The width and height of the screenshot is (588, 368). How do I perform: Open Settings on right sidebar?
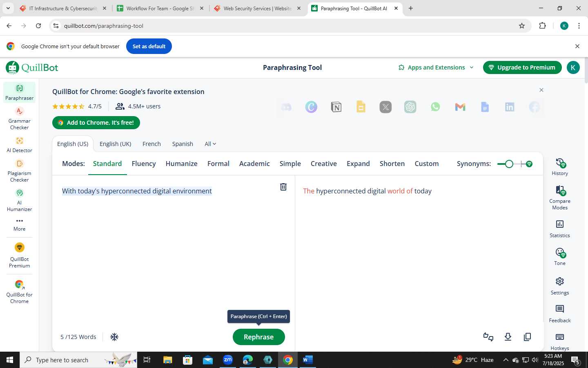coord(560,286)
